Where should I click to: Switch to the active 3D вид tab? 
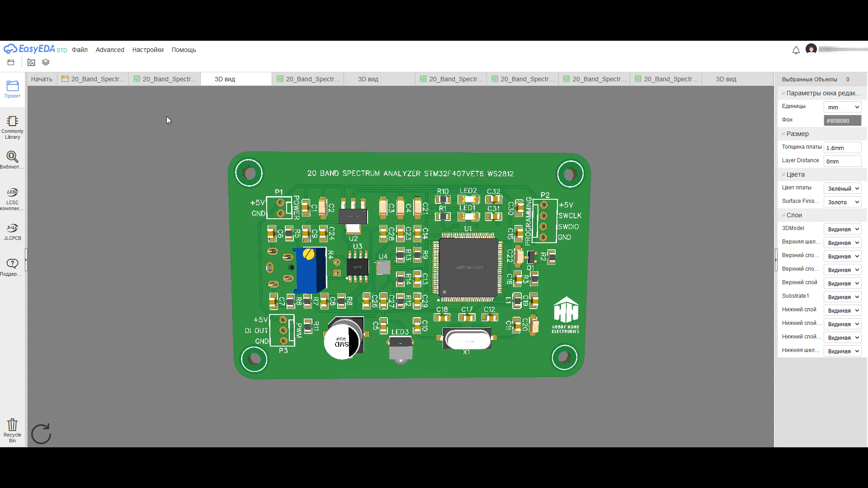click(225, 79)
